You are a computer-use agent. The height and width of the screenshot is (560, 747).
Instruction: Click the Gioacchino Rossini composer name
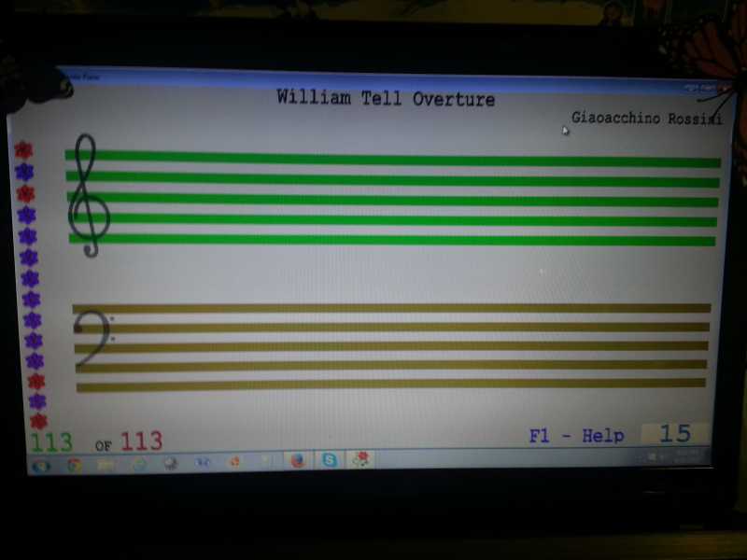coord(646,119)
